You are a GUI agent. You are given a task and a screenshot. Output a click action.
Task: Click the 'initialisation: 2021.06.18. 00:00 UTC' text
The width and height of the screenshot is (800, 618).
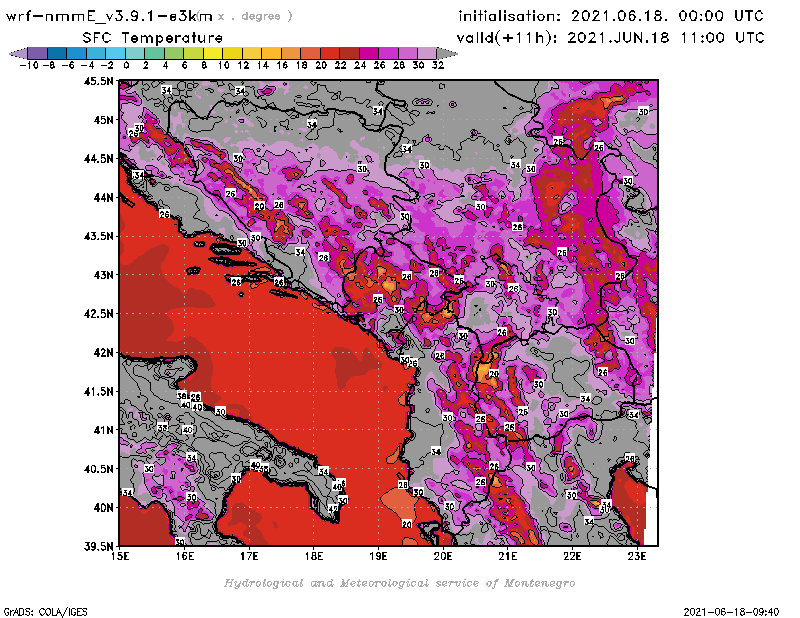(611, 16)
